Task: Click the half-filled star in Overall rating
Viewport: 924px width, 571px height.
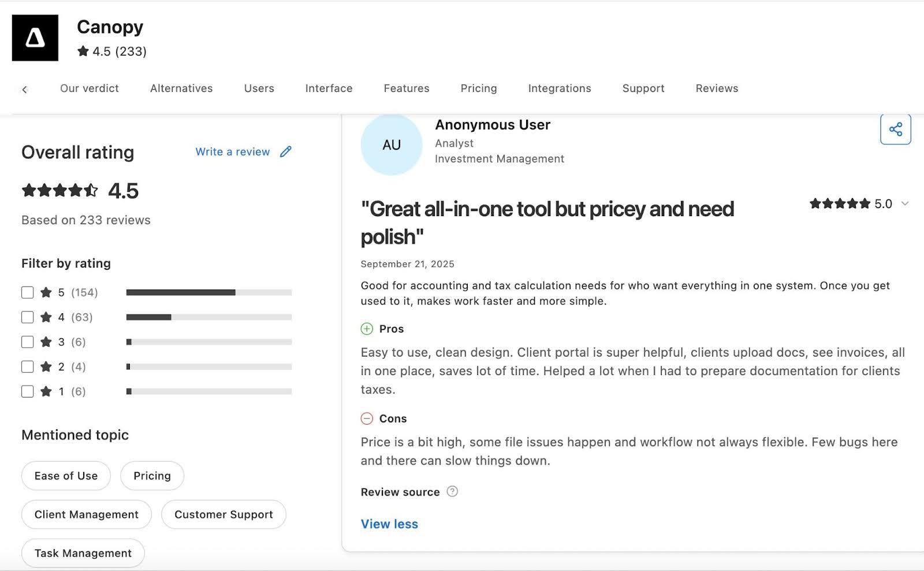Action: [x=91, y=190]
